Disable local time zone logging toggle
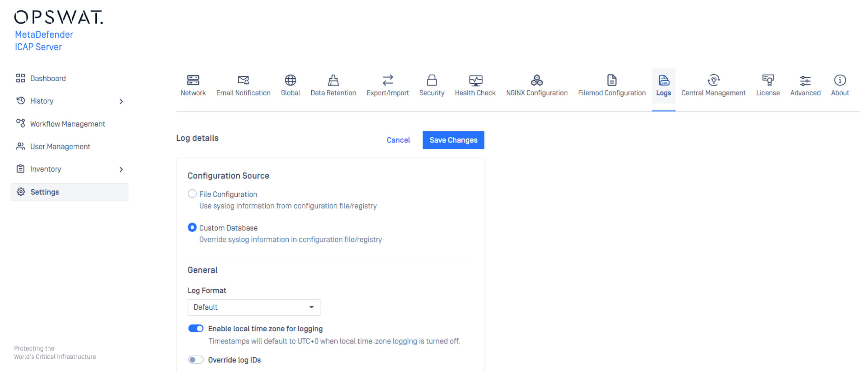The image size is (868, 386). pyautogui.click(x=196, y=329)
